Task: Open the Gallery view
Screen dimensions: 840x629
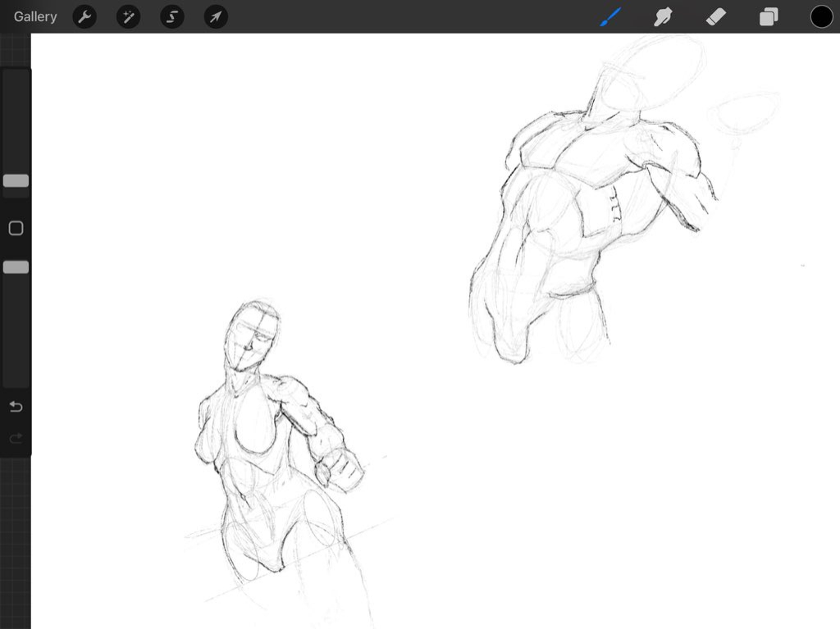Action: [x=35, y=16]
